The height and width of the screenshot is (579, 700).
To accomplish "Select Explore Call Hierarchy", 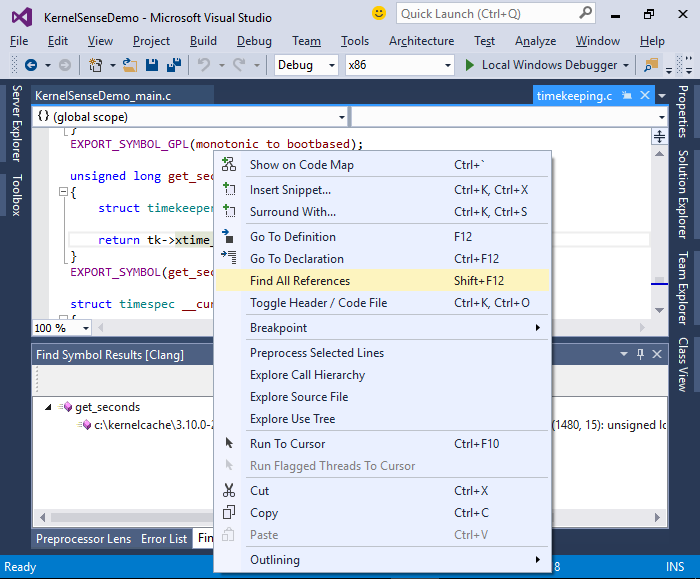I will click(x=383, y=375).
